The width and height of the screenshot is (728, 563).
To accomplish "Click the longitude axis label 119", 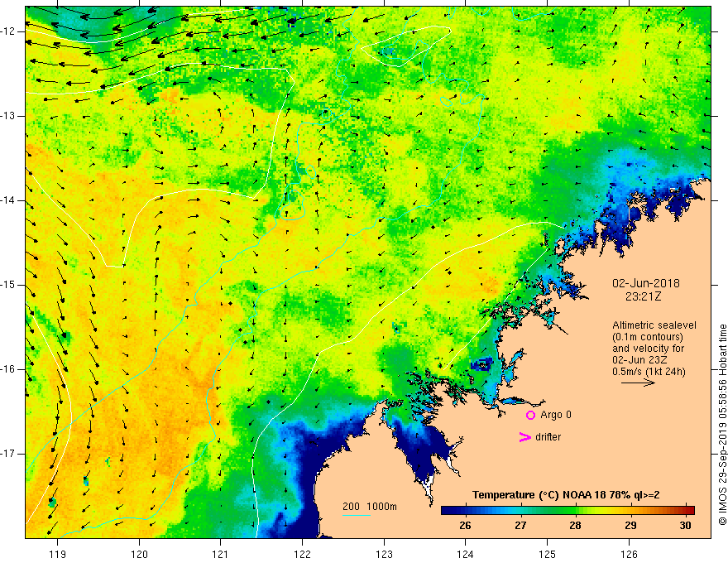I will (58, 554).
